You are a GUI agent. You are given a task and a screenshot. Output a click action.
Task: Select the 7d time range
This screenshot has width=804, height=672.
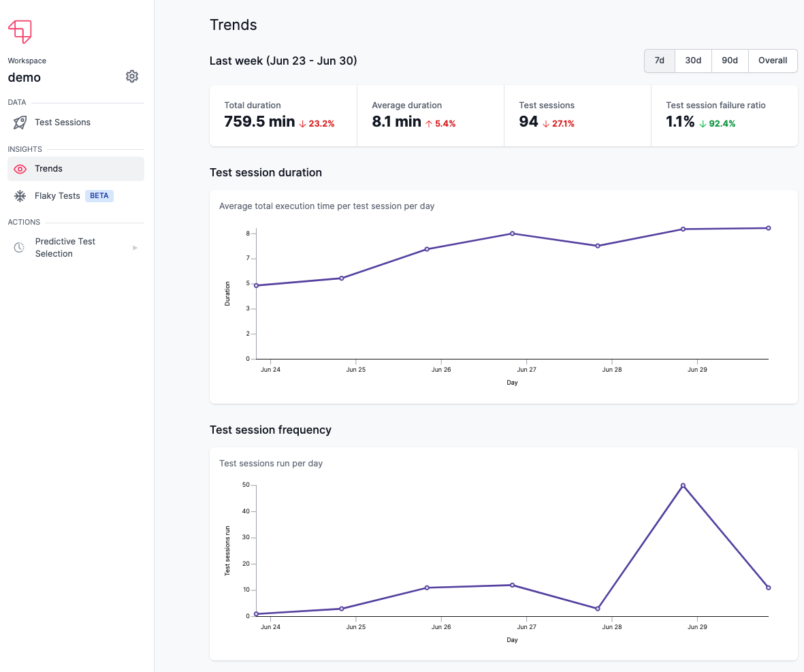(659, 61)
